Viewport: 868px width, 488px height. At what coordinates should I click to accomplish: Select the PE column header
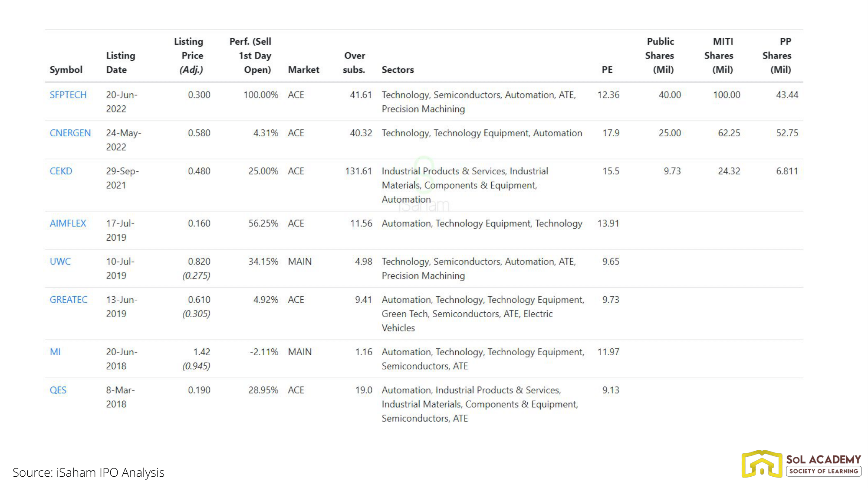pyautogui.click(x=607, y=70)
